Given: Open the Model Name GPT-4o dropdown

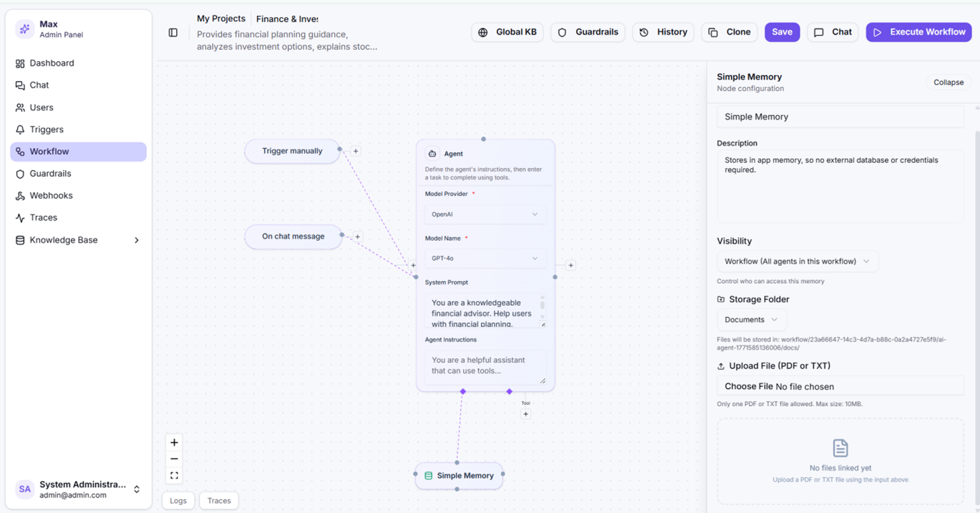Looking at the screenshot, I should (x=485, y=258).
